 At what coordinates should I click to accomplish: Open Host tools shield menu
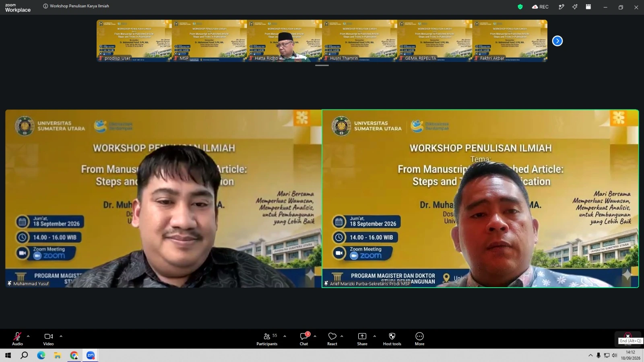[x=392, y=339]
